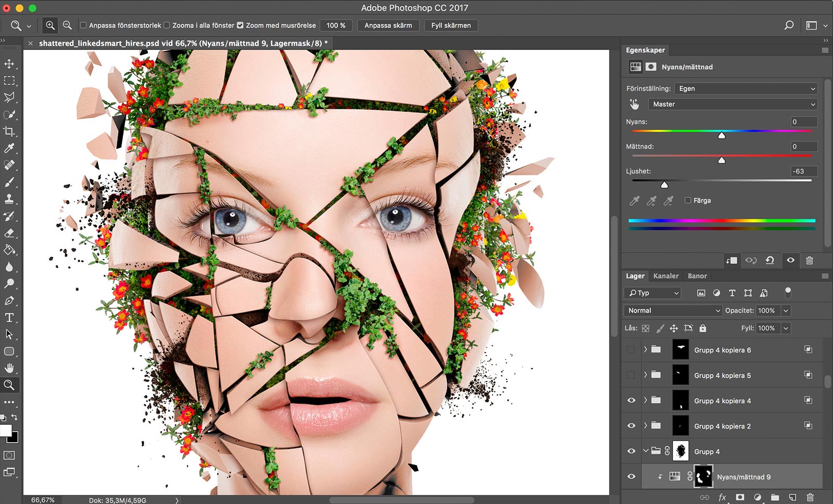The height and width of the screenshot is (504, 833).
Task: Click the delete layer trash icon
Action: coord(810,497)
